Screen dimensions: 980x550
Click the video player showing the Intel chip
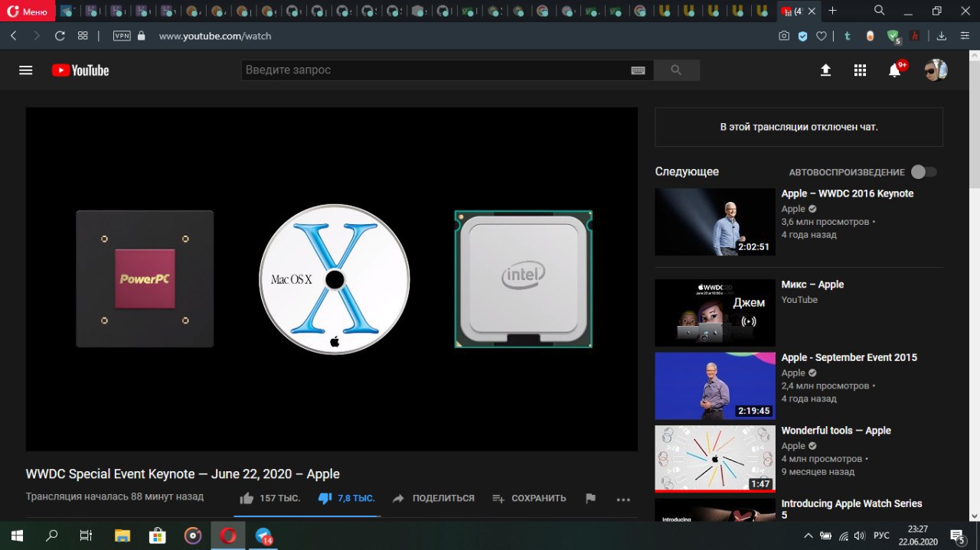(332, 278)
